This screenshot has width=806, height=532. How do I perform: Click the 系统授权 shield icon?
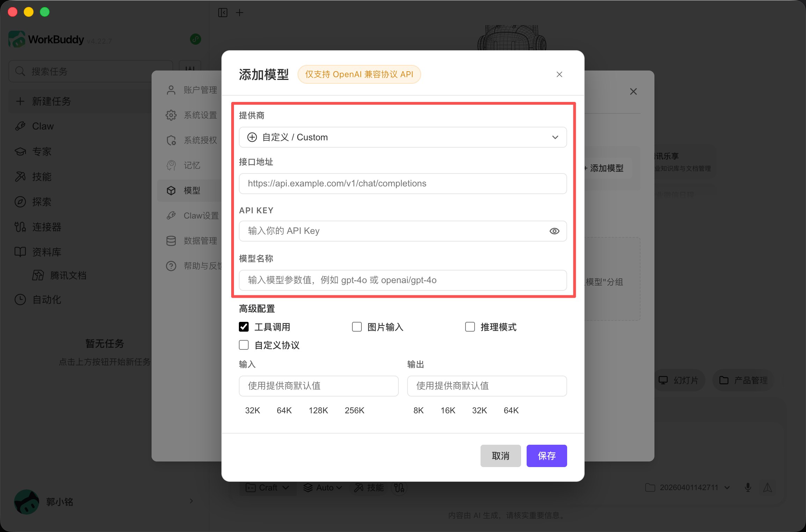coord(171,140)
